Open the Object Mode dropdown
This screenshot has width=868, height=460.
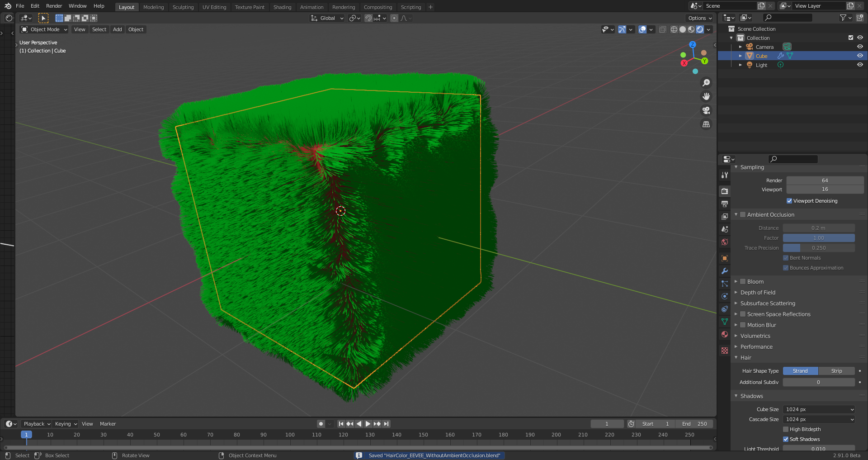(44, 29)
